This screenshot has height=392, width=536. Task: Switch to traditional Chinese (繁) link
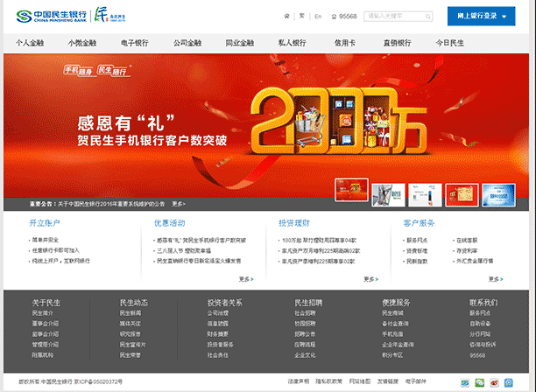pos(302,16)
